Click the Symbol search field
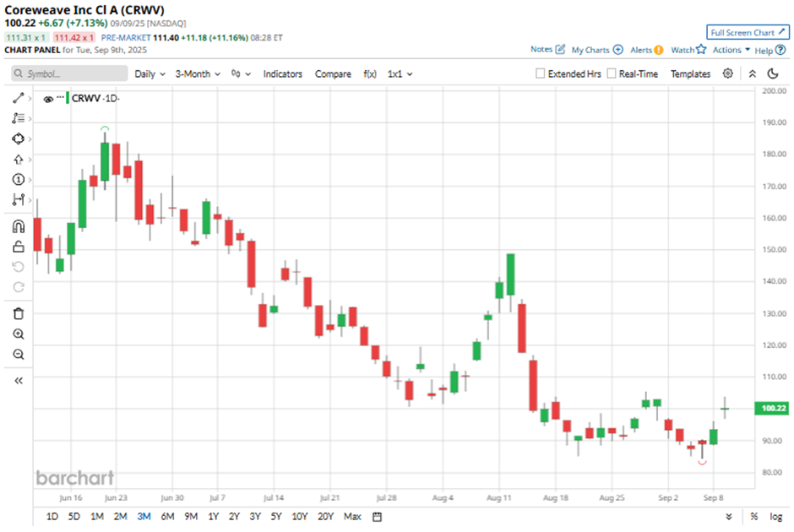Image resolution: width=794 pixels, height=532 pixels. [x=69, y=73]
